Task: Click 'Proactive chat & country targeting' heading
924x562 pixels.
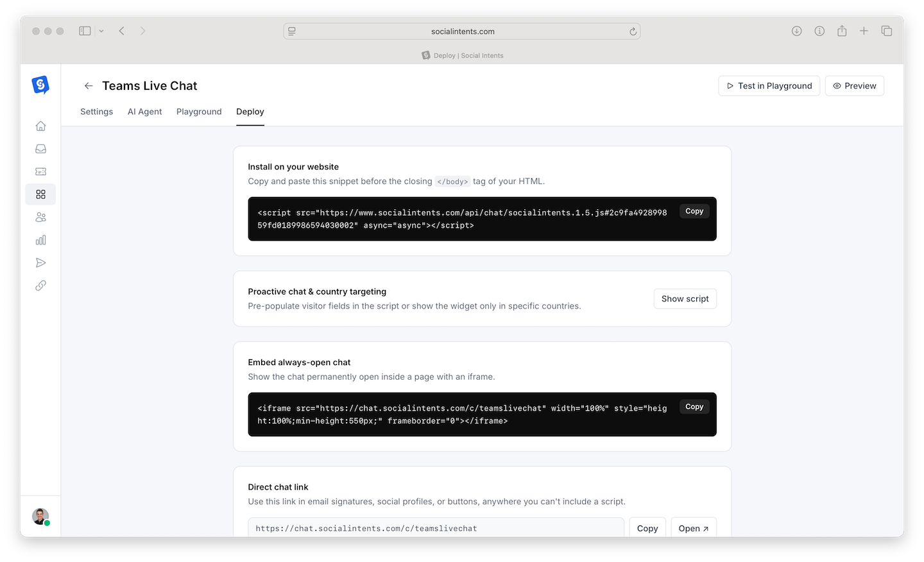Action: 317,291
